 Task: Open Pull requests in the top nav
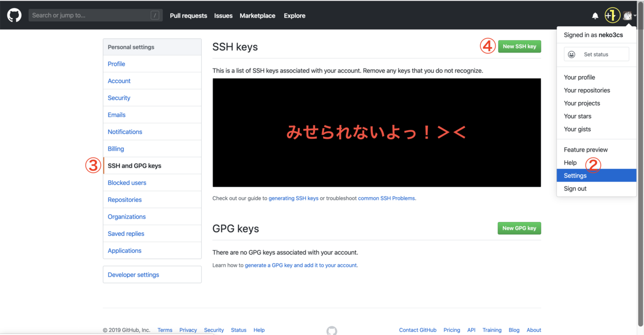pyautogui.click(x=188, y=16)
